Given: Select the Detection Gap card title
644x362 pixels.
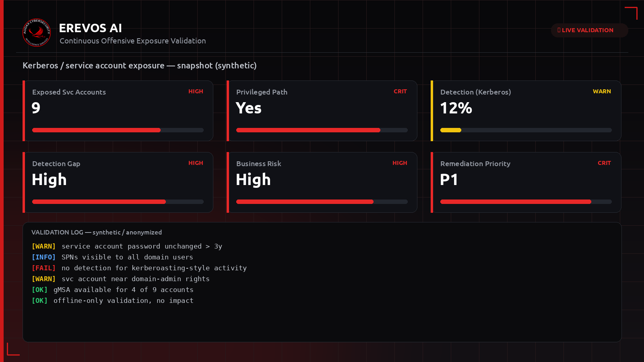Looking at the screenshot, I should pyautogui.click(x=56, y=164).
